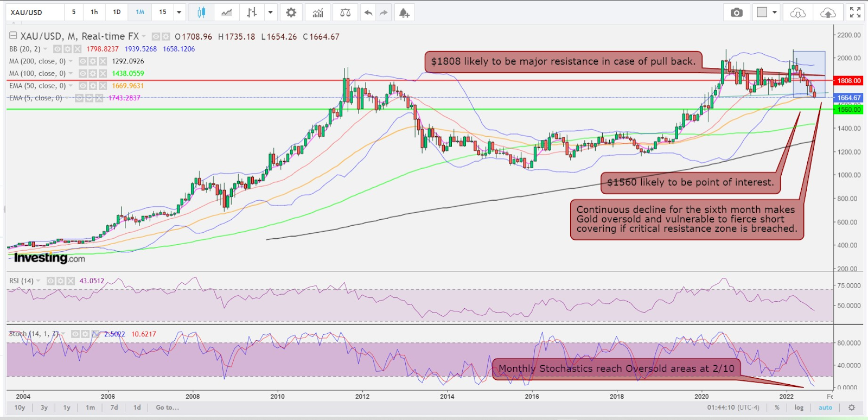Image resolution: width=868 pixels, height=420 pixels.
Task: Toggle percentage scale with % button
Action: (x=777, y=408)
